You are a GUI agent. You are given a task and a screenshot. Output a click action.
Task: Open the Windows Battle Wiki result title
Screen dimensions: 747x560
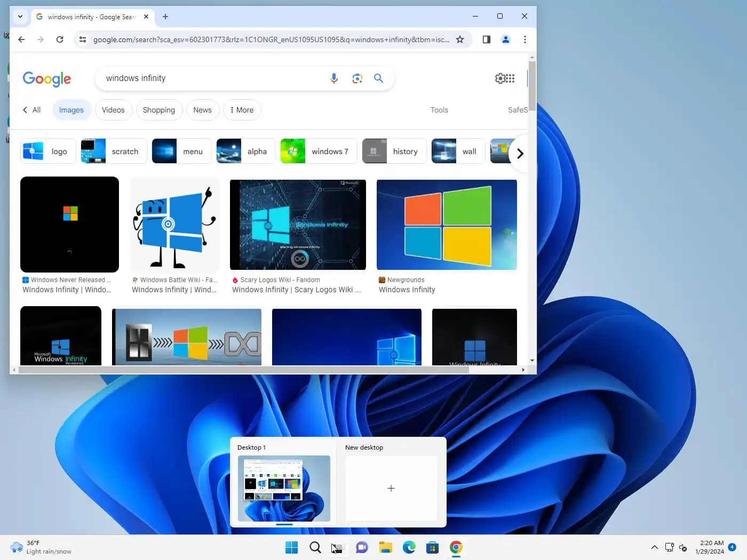(174, 290)
